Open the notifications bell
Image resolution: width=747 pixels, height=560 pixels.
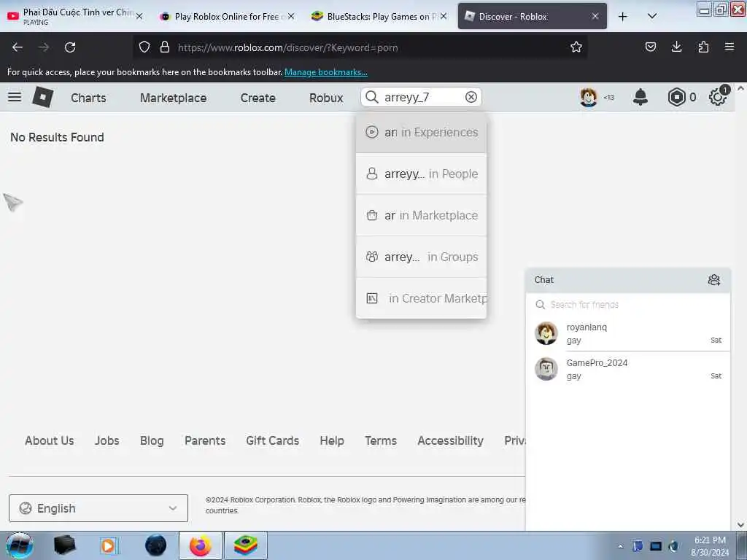point(640,97)
